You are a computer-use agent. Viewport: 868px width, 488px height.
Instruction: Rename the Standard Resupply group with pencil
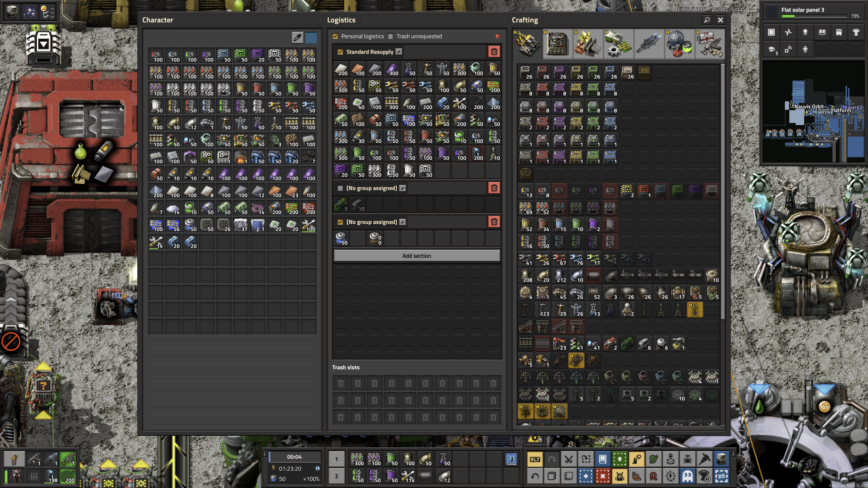click(x=399, y=52)
